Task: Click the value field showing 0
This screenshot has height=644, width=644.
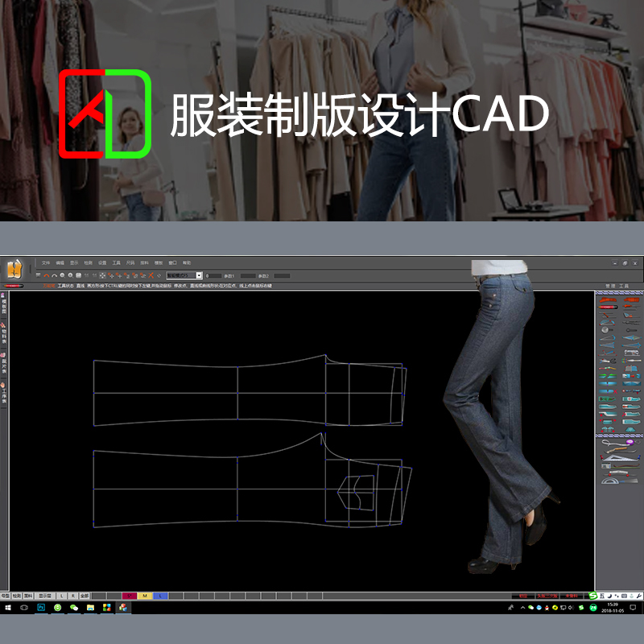Action: click(213, 275)
